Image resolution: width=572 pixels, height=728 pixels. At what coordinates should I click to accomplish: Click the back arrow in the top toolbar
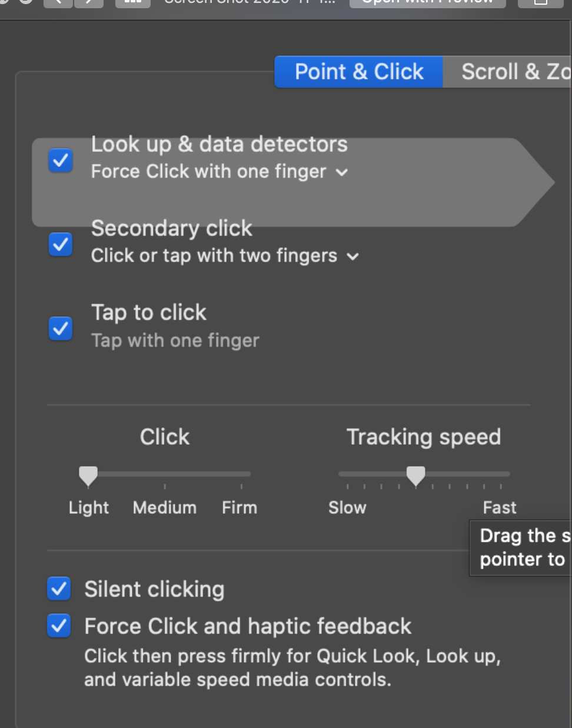pyautogui.click(x=58, y=2)
